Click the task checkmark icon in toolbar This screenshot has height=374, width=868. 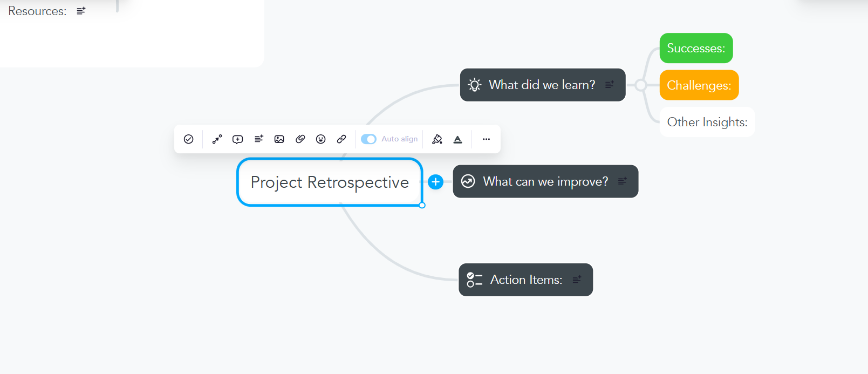coord(188,139)
